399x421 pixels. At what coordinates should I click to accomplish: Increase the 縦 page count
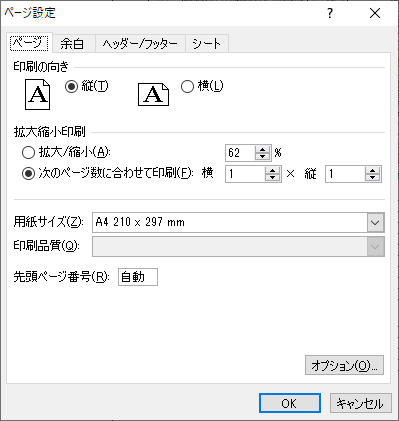[372, 170]
